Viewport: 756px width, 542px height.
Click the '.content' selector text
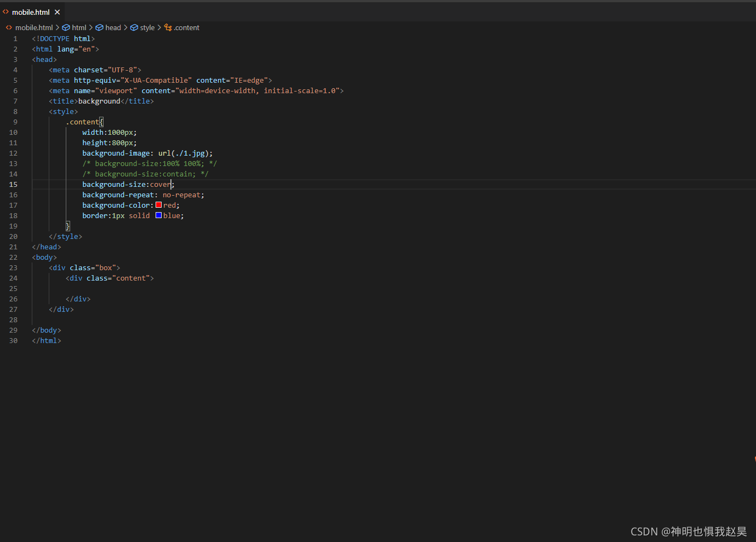82,122
